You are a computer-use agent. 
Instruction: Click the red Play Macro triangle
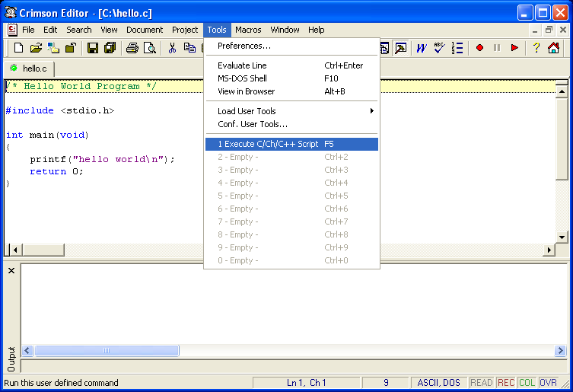pos(514,48)
